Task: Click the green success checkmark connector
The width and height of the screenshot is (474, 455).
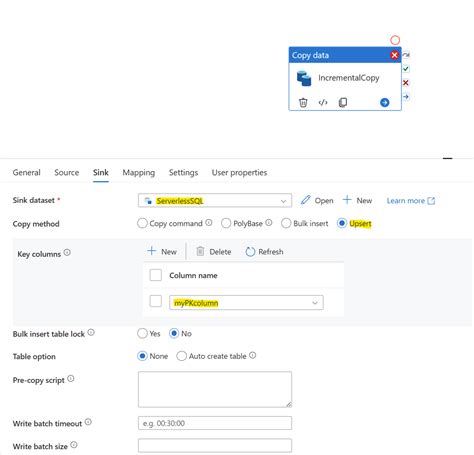Action: tap(406, 69)
